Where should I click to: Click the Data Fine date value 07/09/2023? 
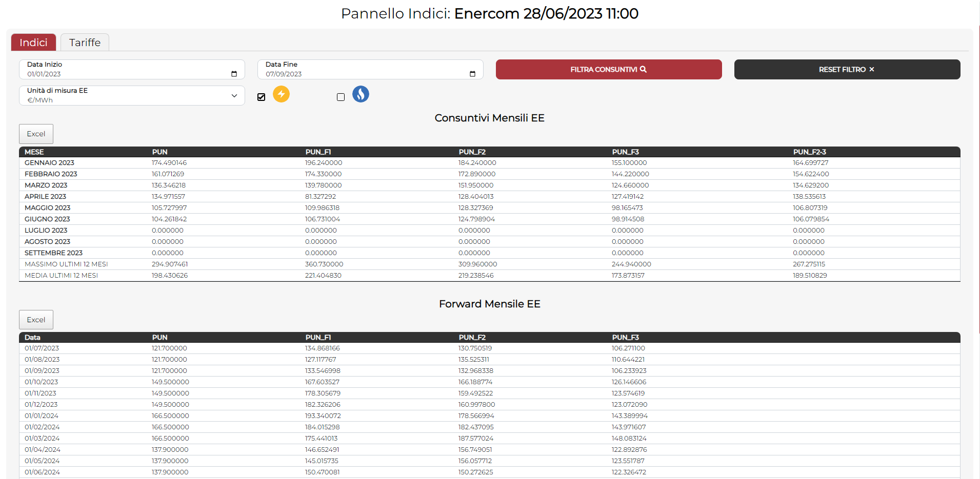pos(284,74)
